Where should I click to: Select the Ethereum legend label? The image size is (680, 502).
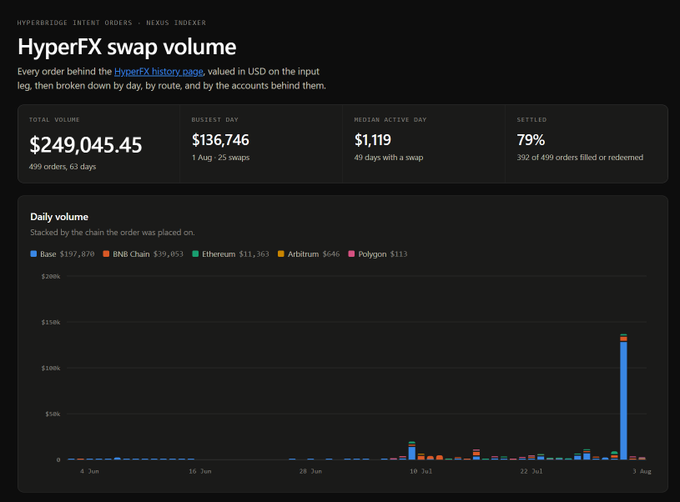click(219, 254)
